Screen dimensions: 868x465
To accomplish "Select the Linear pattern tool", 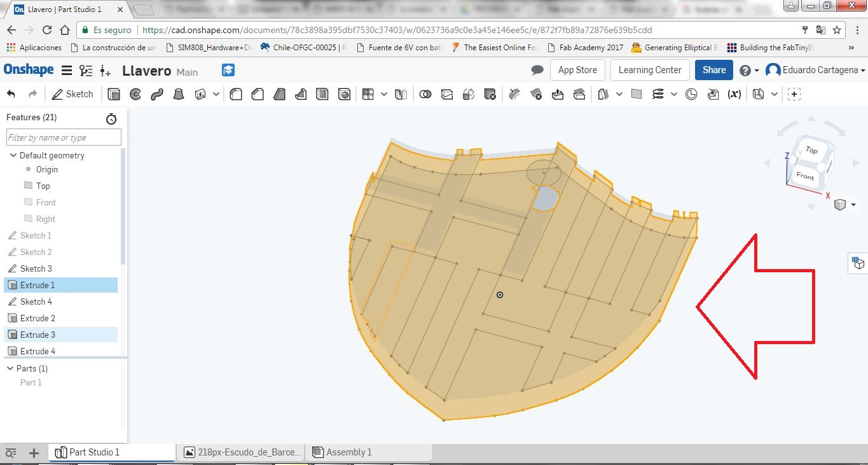I will pos(368,94).
